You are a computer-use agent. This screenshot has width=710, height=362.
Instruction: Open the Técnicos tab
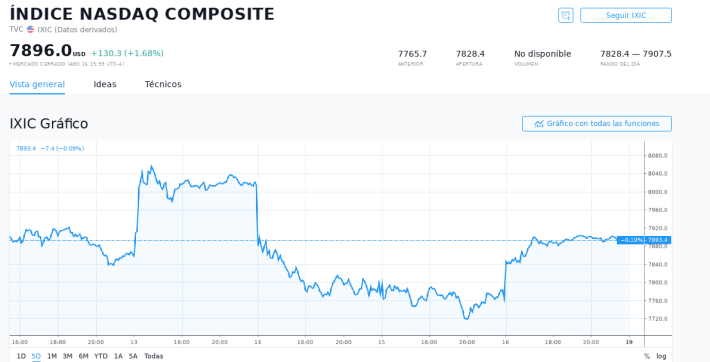(x=163, y=84)
